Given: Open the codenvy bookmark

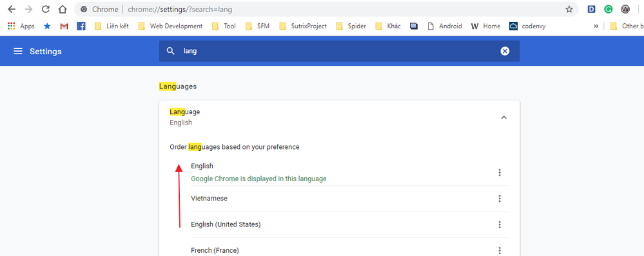Looking at the screenshot, I should click(527, 26).
